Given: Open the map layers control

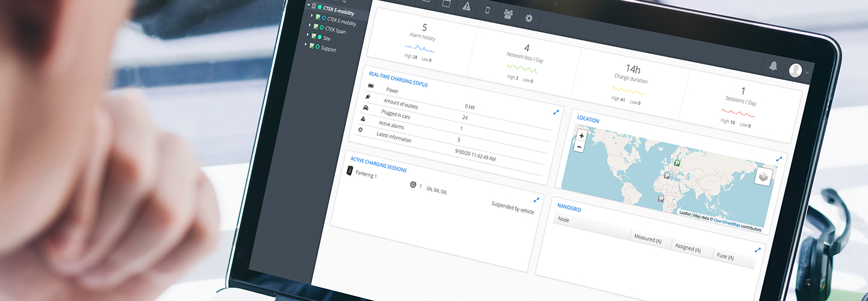Looking at the screenshot, I should pos(763,176).
